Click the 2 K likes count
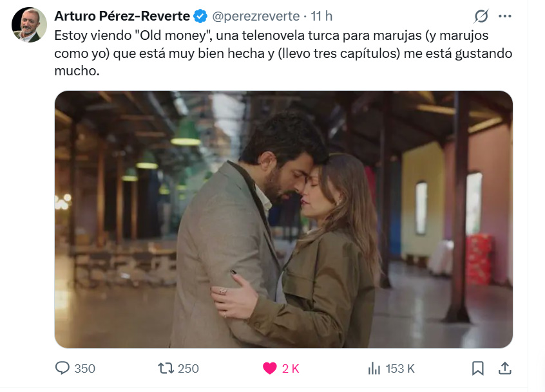545x392 pixels. [x=291, y=369]
